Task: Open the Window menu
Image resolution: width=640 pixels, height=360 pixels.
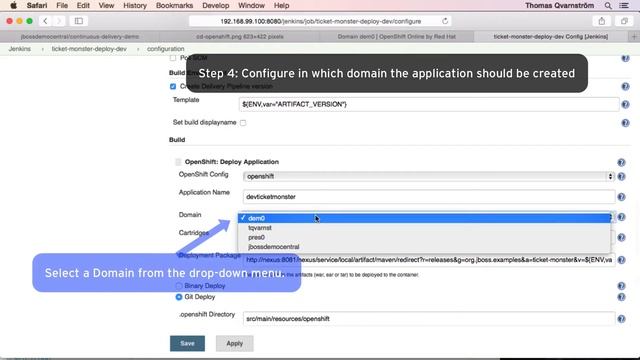Action: (x=251, y=6)
